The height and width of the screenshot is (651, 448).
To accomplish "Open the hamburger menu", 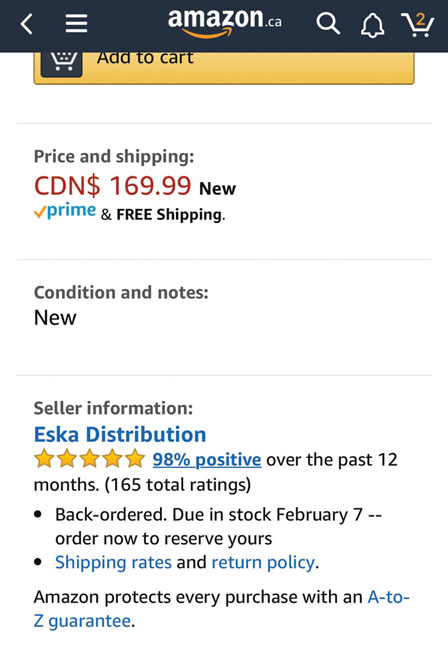I will click(x=76, y=24).
